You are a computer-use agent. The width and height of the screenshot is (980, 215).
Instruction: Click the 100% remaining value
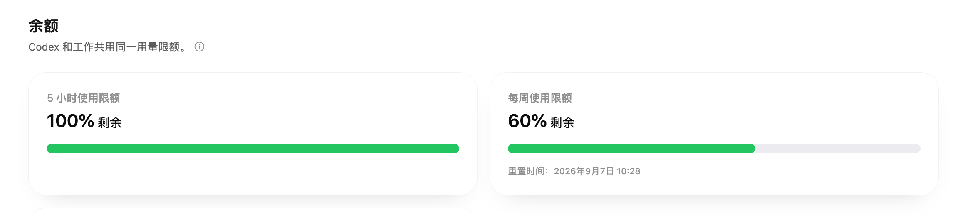pyautogui.click(x=70, y=121)
